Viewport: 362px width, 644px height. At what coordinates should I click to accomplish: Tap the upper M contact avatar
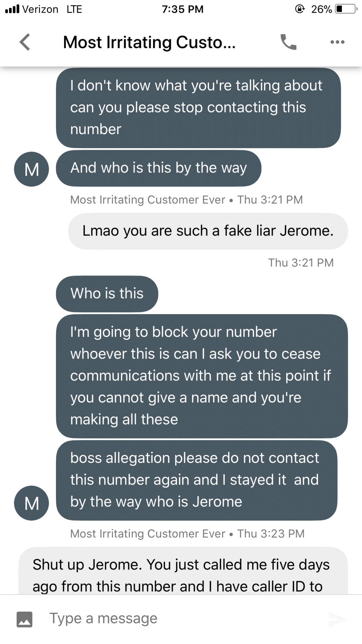click(31, 169)
